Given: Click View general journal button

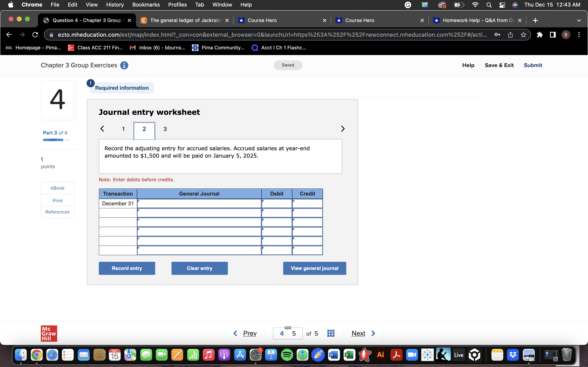Looking at the screenshot, I should pyautogui.click(x=314, y=268).
